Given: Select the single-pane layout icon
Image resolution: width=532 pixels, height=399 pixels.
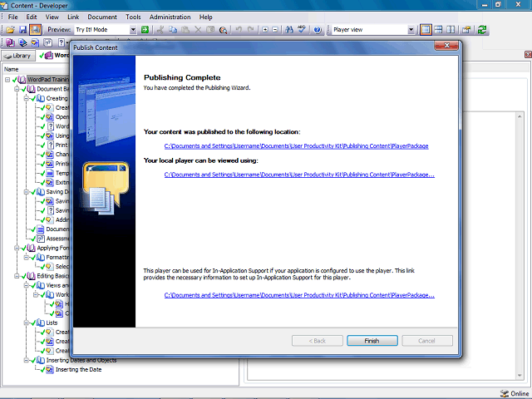Looking at the screenshot, I should coord(426,30).
